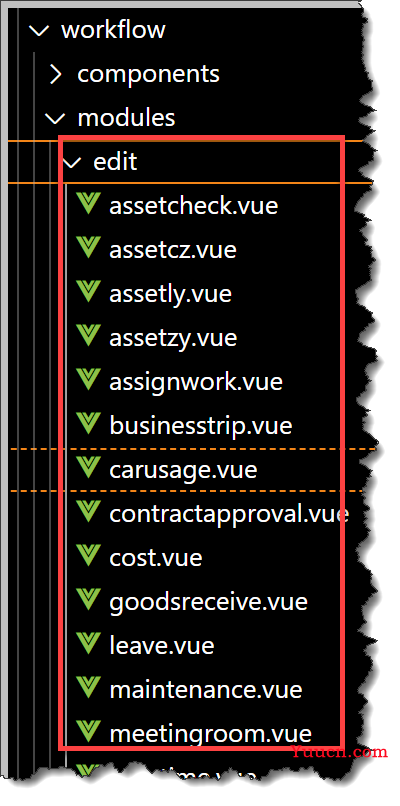This screenshot has width=400, height=806.
Task: Click the Vue icon beside leave.vue
Action: click(x=87, y=645)
